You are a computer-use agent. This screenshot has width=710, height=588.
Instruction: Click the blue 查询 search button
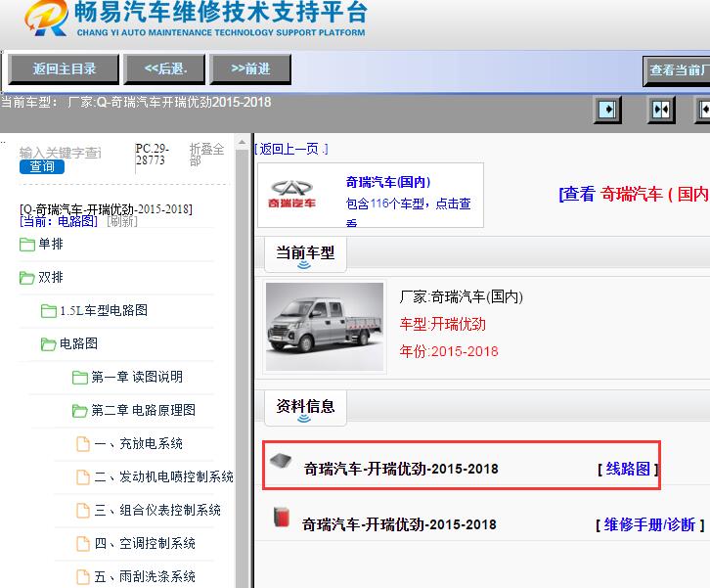point(42,166)
